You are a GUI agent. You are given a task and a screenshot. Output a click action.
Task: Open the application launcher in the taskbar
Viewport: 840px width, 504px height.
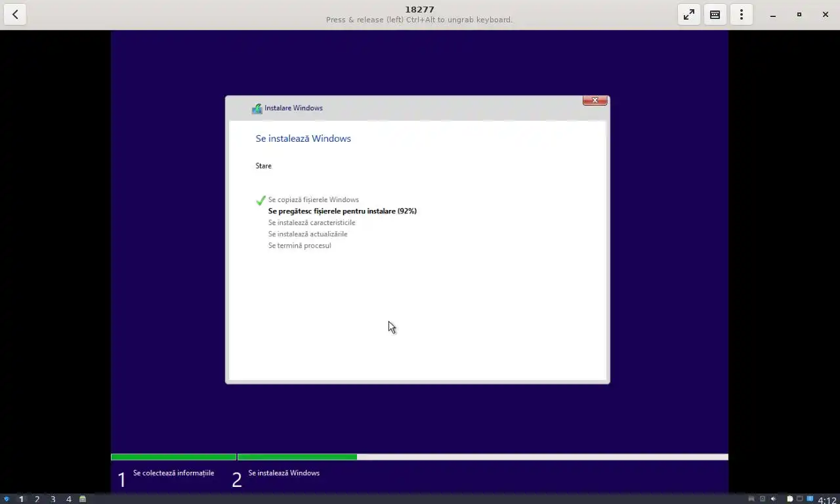click(7, 499)
